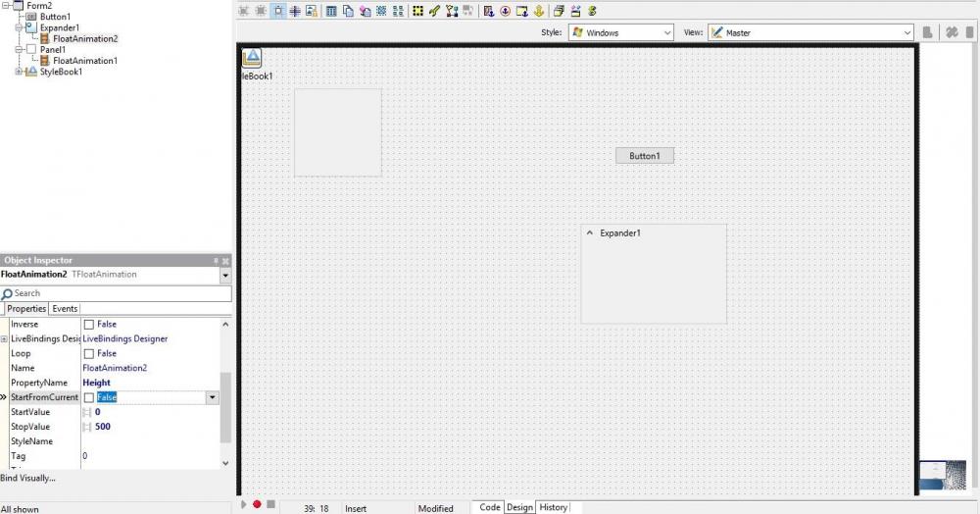Click the window with sparkles toolbar icon

[x=575, y=11]
